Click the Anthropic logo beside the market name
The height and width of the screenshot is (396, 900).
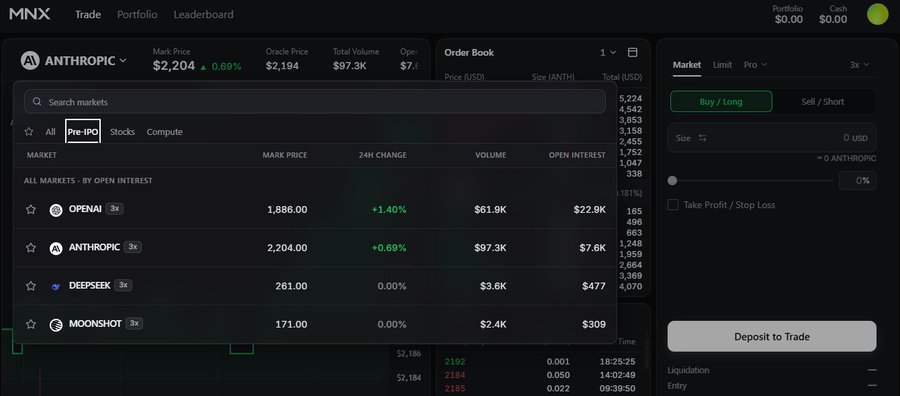[30, 60]
